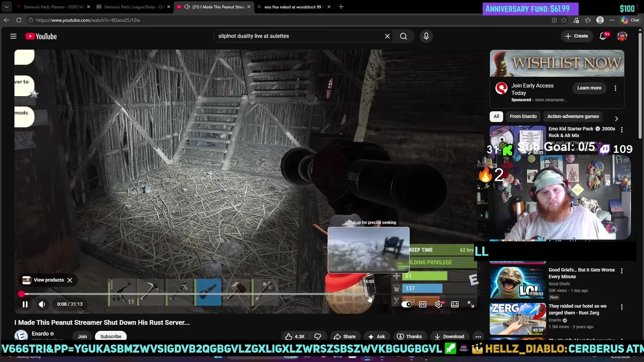Open YouTube notifications bell
This screenshot has width=644, height=362.
pos(603,36)
